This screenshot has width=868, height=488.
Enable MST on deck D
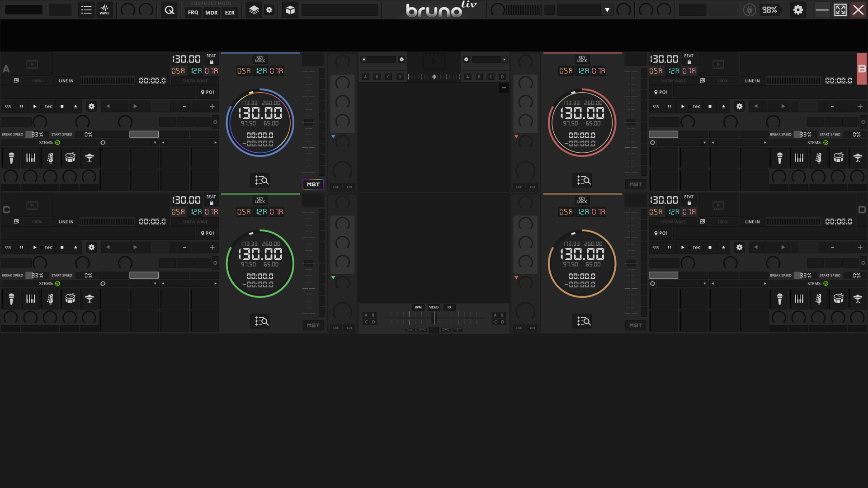(635, 325)
